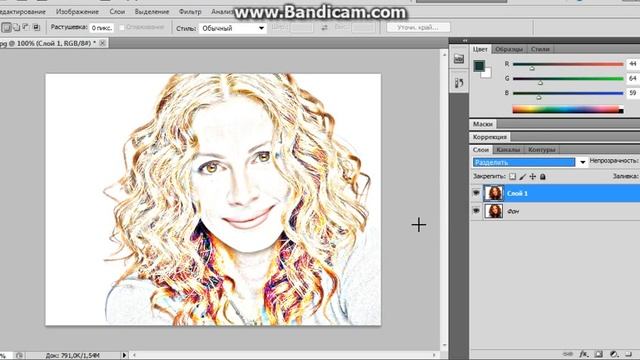
Task: Click lock transparent pixels icon
Action: pos(512,176)
